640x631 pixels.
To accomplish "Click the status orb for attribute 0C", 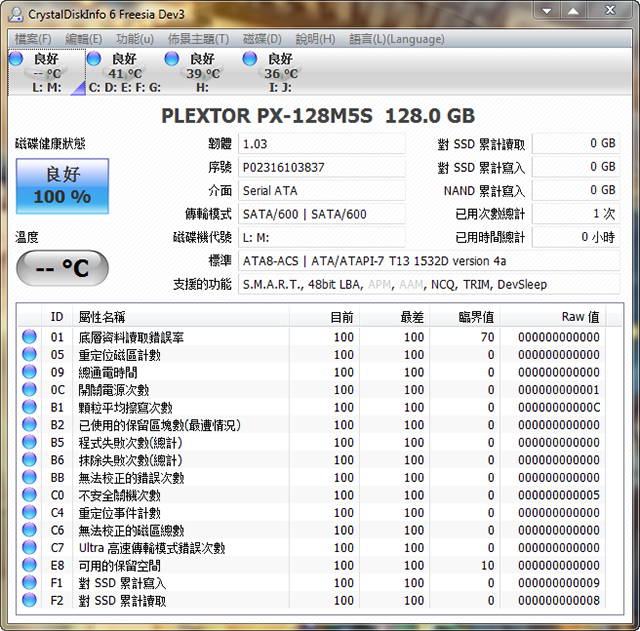I will point(29,389).
